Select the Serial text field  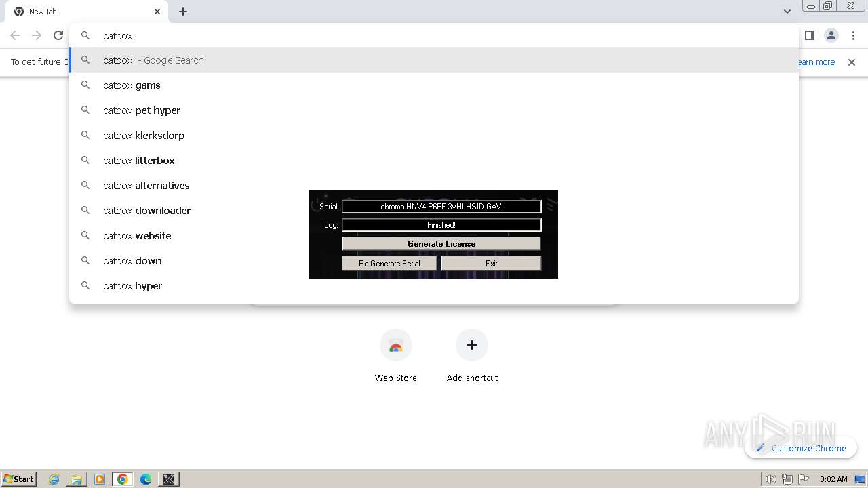point(441,207)
